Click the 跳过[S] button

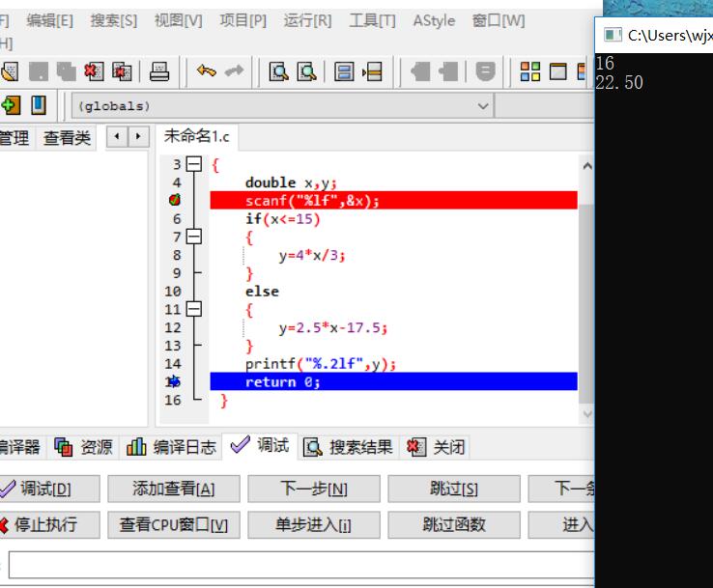454,489
